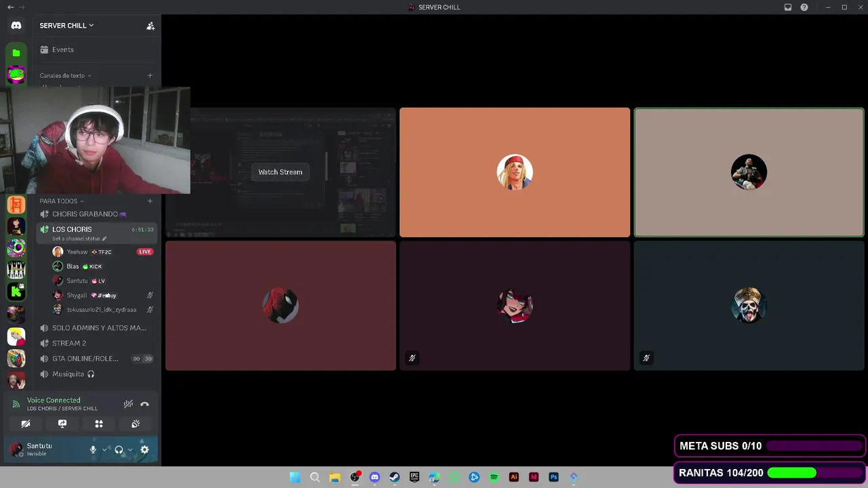The image size is (868, 488).
Task: Deafen with headphones icon
Action: click(119, 449)
